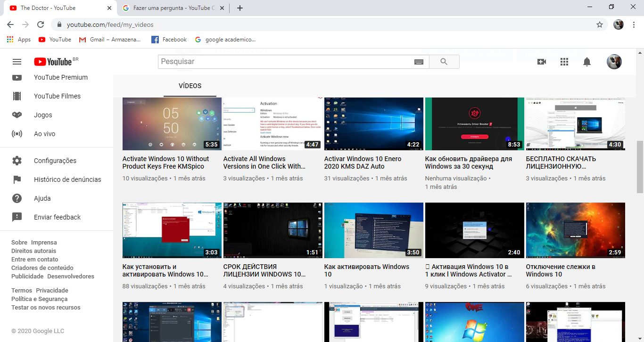Open Direitos autorais link

click(33, 251)
